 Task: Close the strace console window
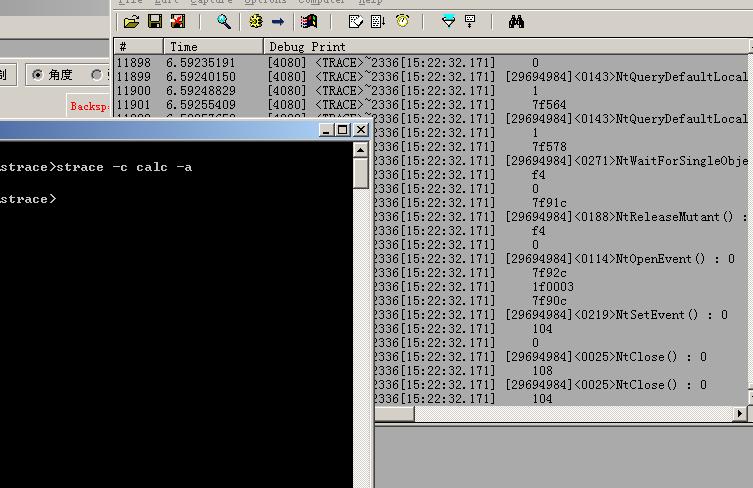361,130
